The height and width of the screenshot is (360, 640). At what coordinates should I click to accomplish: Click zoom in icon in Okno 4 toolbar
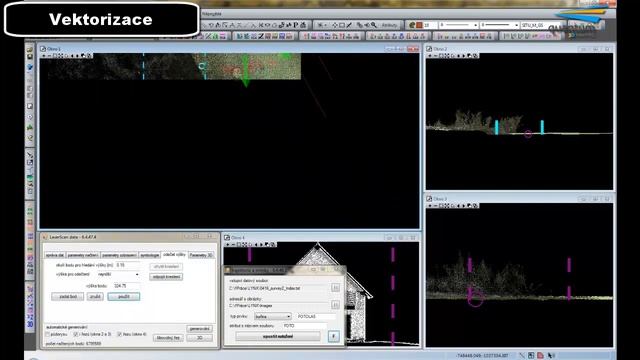click(x=228, y=244)
